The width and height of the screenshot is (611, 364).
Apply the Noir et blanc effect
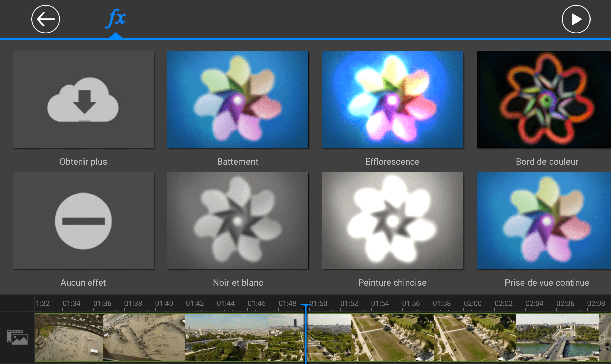coord(238,221)
